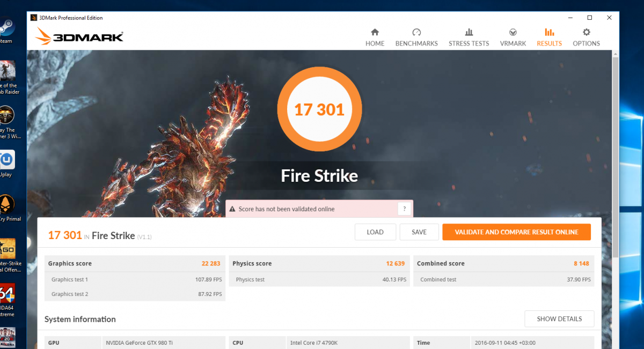Open the VRMARK icon

[513, 32]
